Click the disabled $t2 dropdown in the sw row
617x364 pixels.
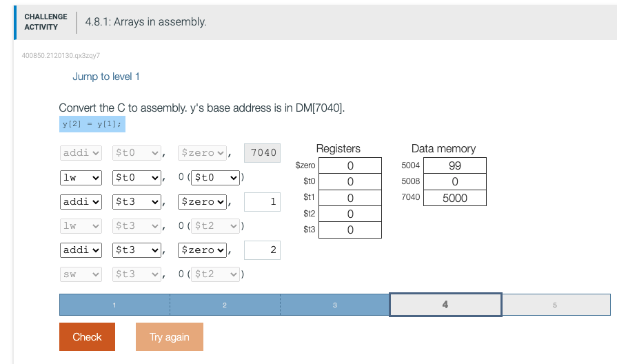(x=215, y=274)
